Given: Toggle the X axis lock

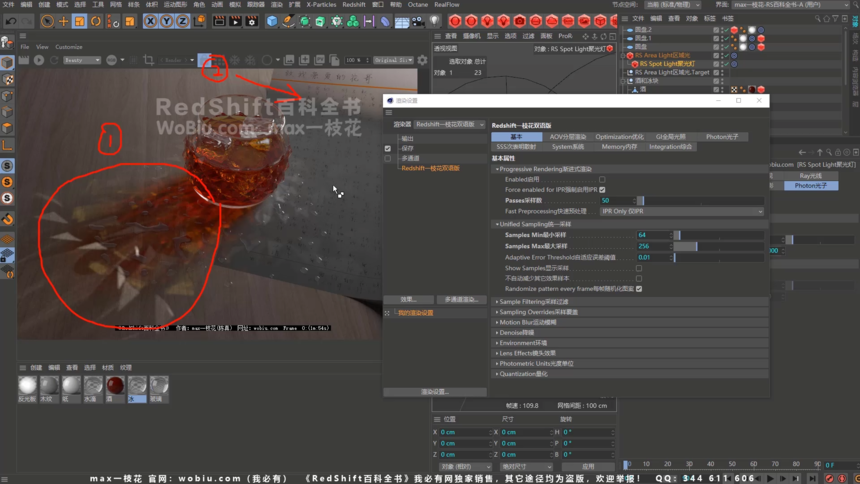Looking at the screenshot, I should coord(150,21).
